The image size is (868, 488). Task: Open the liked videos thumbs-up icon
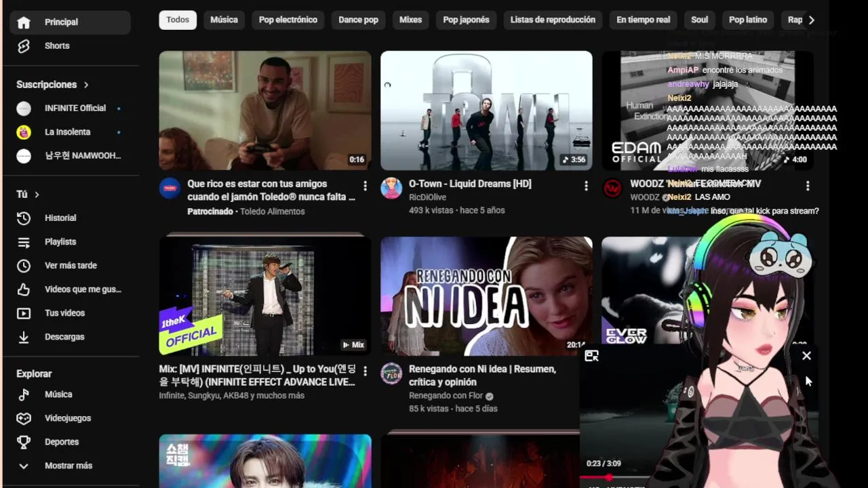(x=24, y=289)
